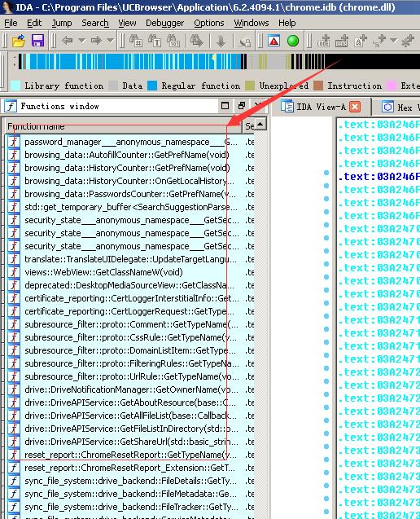Click the Unexplored olive color swatch
Image resolution: width=420 pixels, height=519 pixels.
click(x=250, y=86)
